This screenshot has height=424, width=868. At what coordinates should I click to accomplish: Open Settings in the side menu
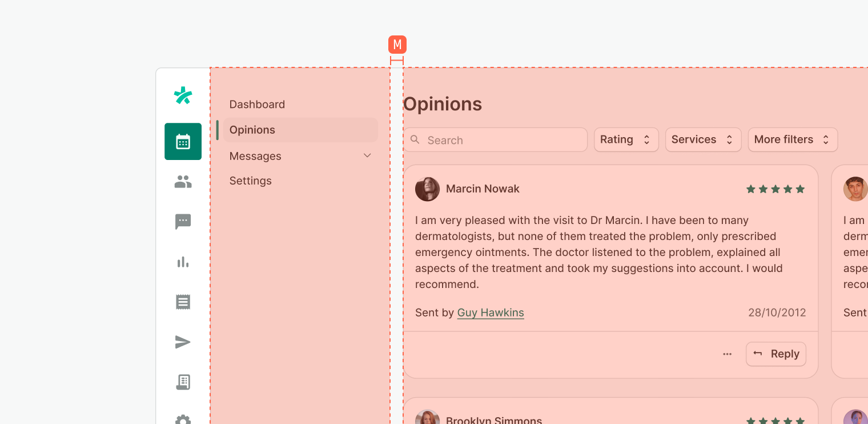point(251,181)
